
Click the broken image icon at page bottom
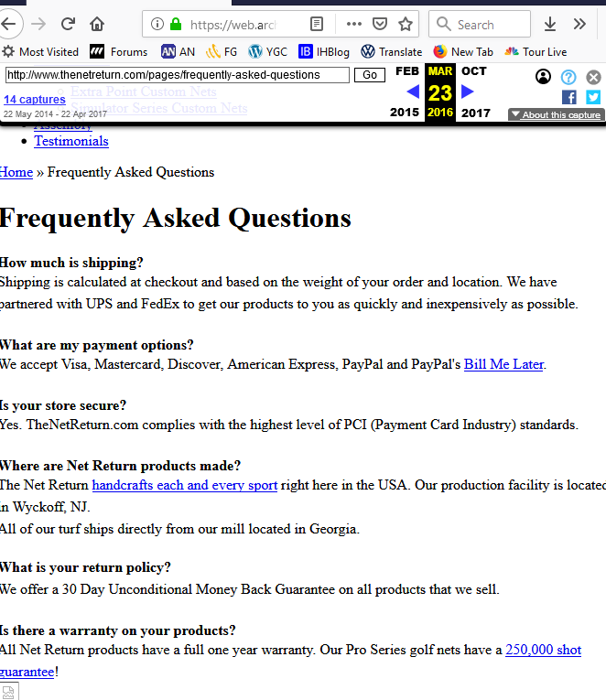[9, 691]
